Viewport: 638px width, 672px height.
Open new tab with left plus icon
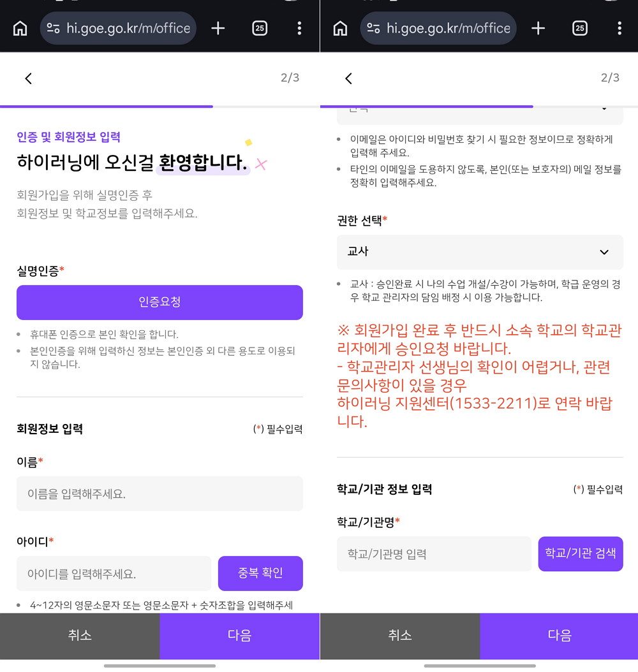click(218, 28)
